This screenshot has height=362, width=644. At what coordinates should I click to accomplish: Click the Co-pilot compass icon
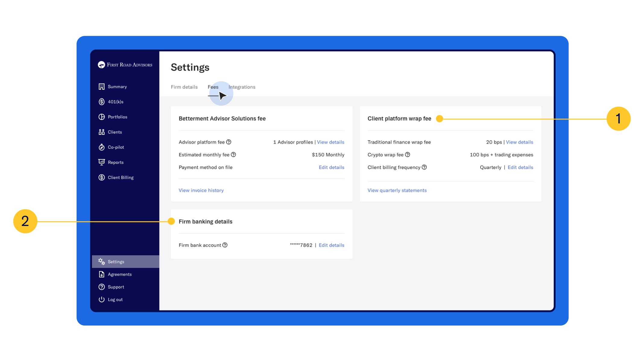coord(102,147)
